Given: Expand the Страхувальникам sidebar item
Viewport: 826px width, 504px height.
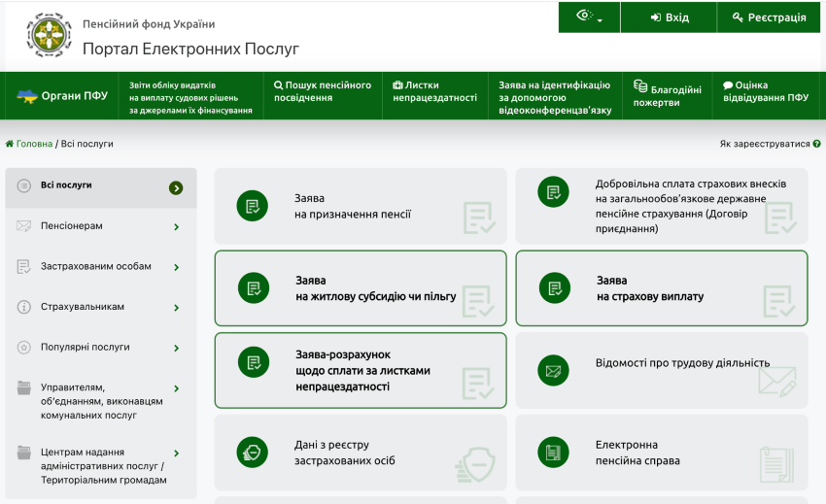Looking at the screenshot, I should tap(177, 308).
